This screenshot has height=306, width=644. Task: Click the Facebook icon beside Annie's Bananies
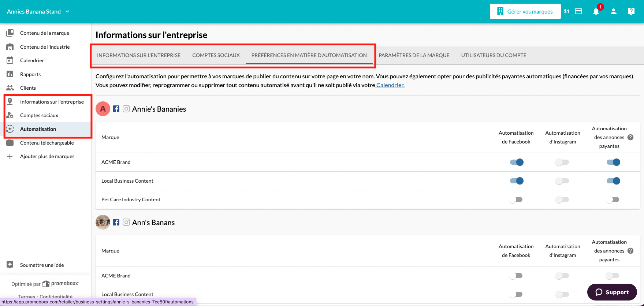[116, 109]
